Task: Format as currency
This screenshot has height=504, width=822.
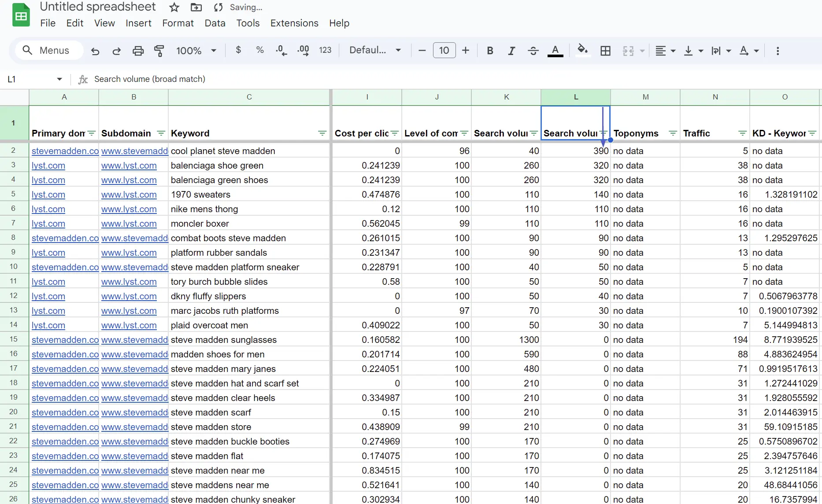Action: click(x=238, y=50)
